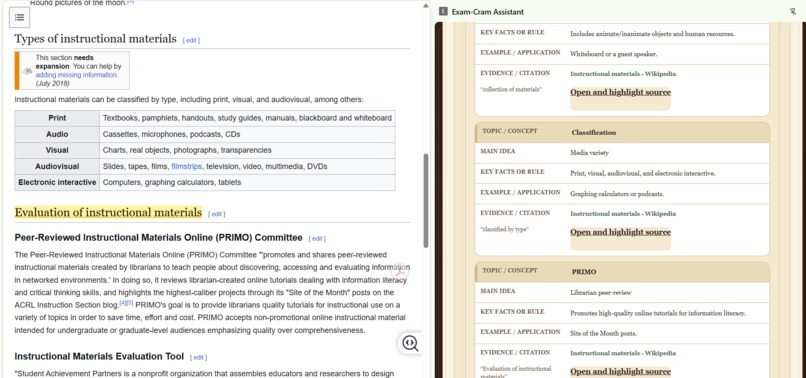This screenshot has width=806, height=378.
Task: Click the scroll-up arrow of article scrollbar
Action: (x=426, y=6)
